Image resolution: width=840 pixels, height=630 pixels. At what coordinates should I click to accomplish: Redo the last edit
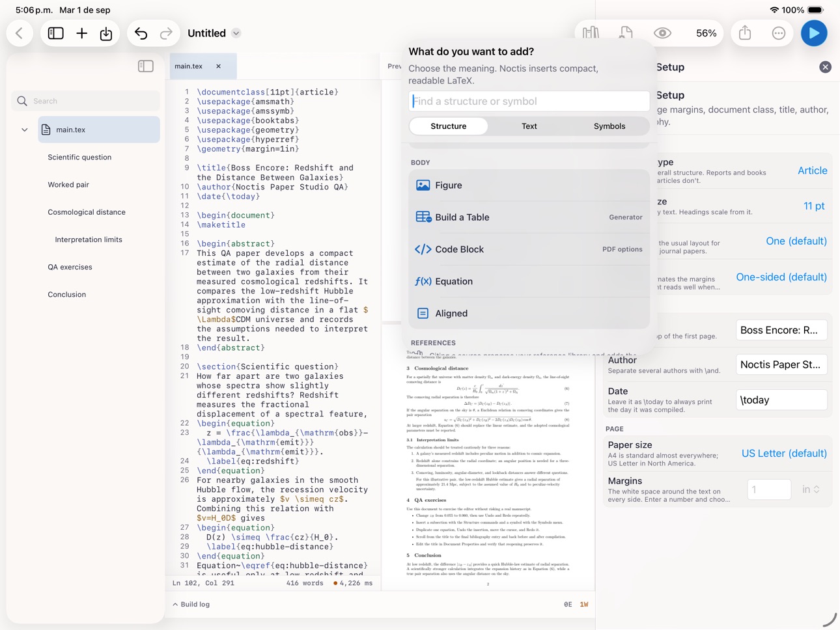click(x=166, y=33)
